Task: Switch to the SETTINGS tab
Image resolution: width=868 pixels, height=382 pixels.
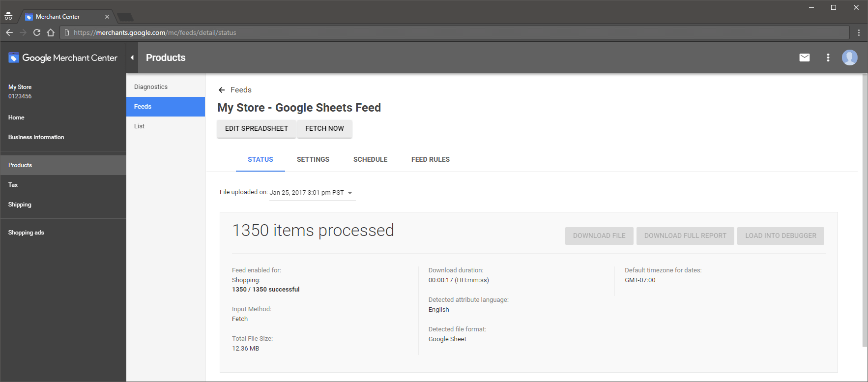Action: coord(313,159)
